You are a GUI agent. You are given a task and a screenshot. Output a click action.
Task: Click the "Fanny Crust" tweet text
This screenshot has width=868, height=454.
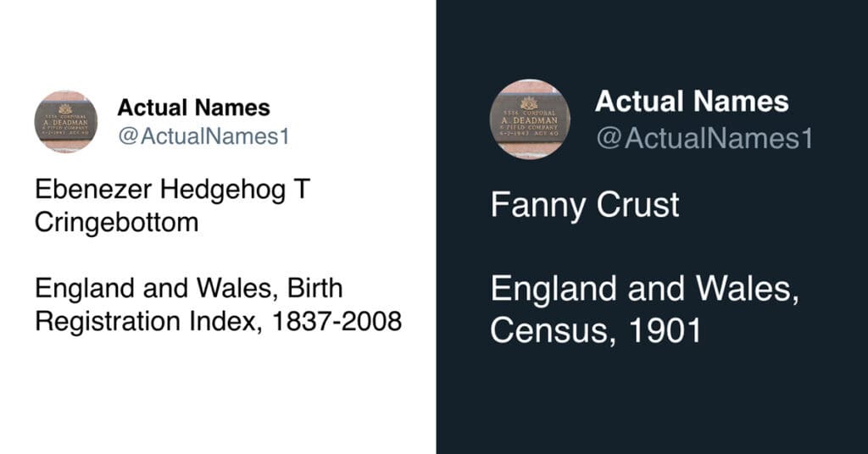pos(584,206)
